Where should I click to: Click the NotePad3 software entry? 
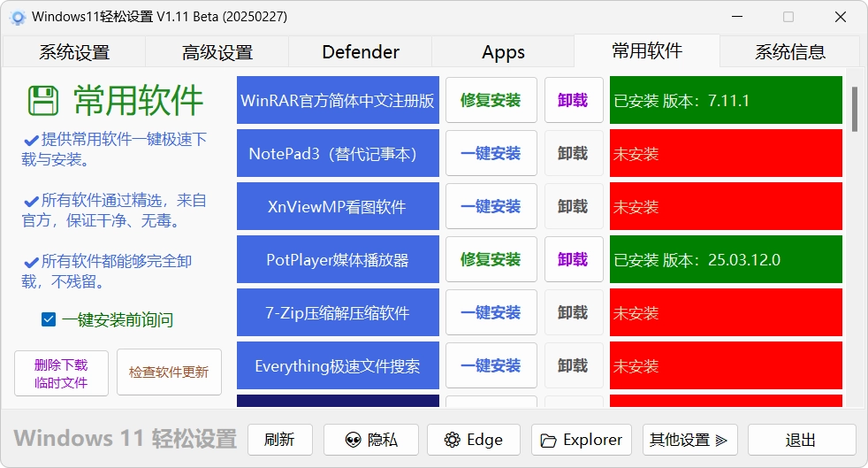pos(338,153)
